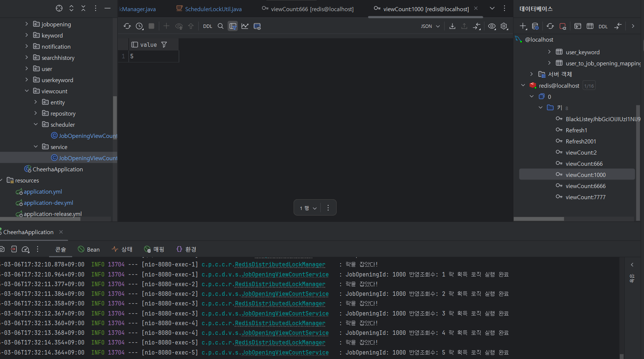Select the 콘솔 tab
The width and height of the screenshot is (644, 359).
(x=61, y=249)
